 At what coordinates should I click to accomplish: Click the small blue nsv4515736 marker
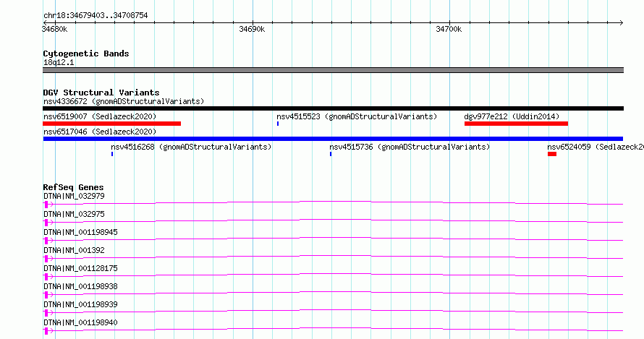331,154
